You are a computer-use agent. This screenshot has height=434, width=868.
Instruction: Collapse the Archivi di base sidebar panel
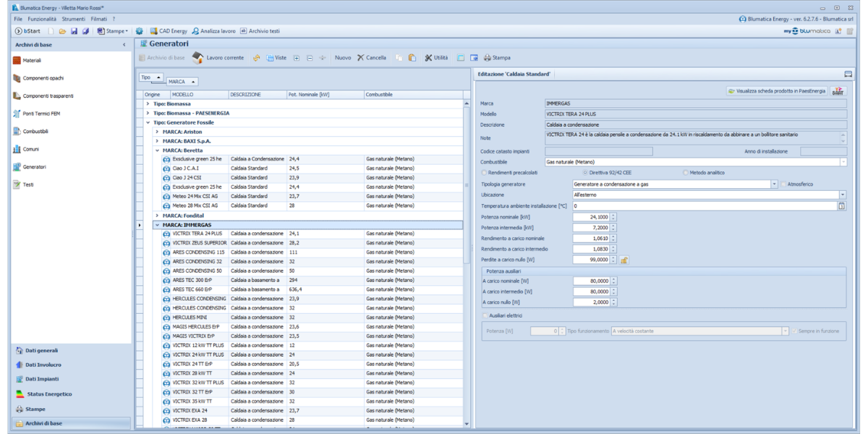(124, 45)
